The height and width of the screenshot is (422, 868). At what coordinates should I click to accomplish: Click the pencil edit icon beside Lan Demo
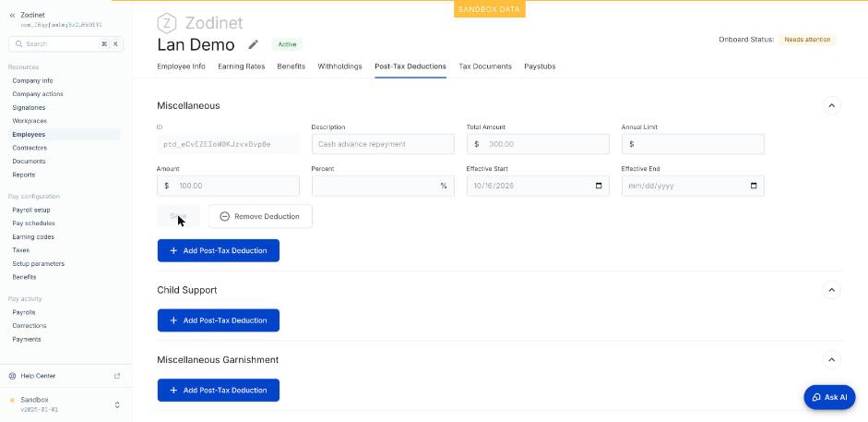[x=253, y=44]
